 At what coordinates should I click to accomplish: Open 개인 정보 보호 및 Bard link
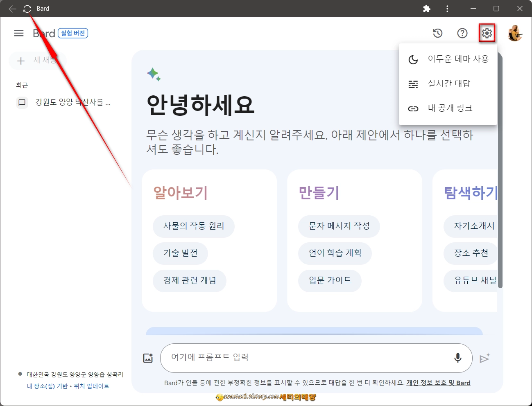click(438, 383)
